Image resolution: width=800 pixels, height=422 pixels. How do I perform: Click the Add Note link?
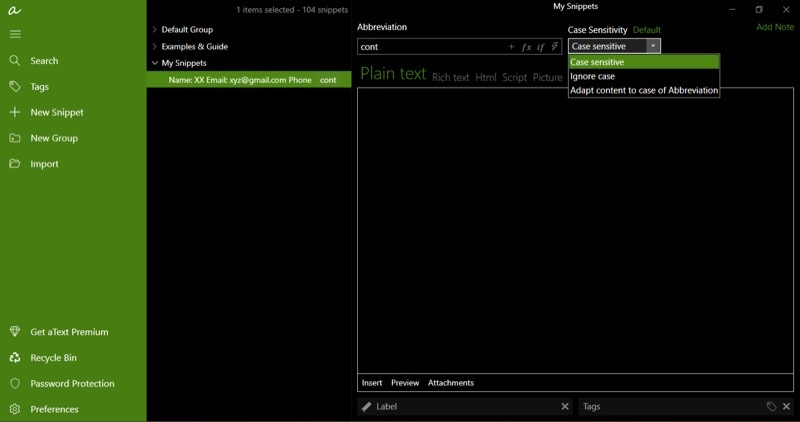(774, 27)
